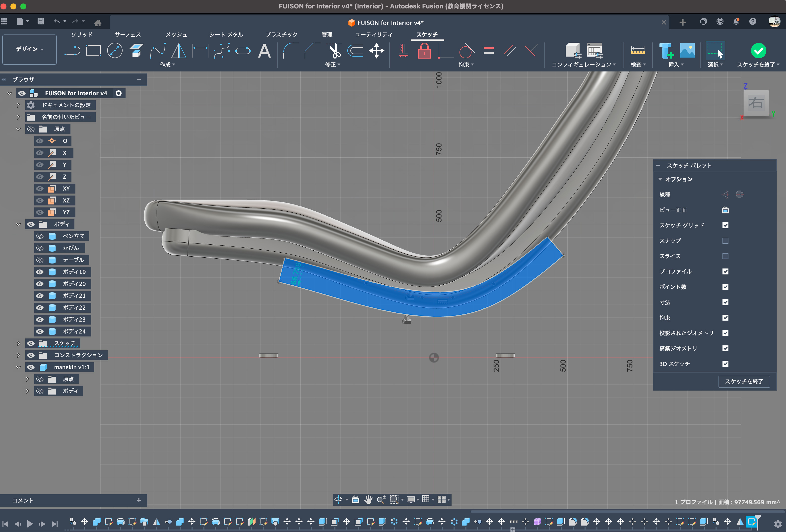Enable the スナップ checkbox
The image size is (786, 532).
click(725, 241)
